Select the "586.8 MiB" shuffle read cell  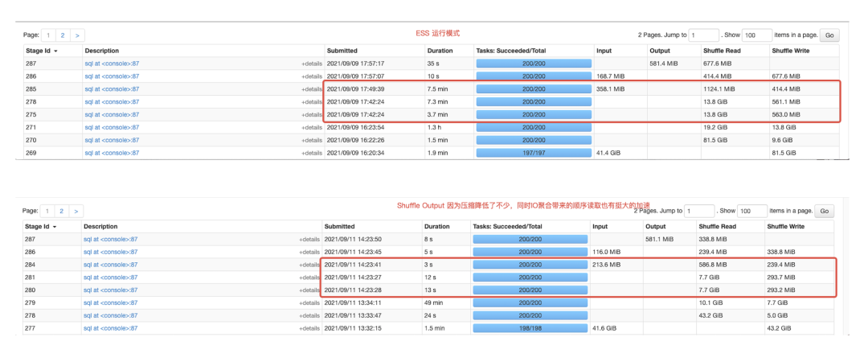point(713,265)
